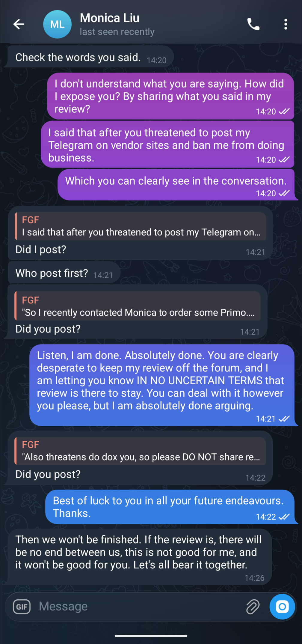Viewport: 302px width, 644px height.
Task: Open Monica Liu's contact name in header
Action: pyautogui.click(x=110, y=18)
